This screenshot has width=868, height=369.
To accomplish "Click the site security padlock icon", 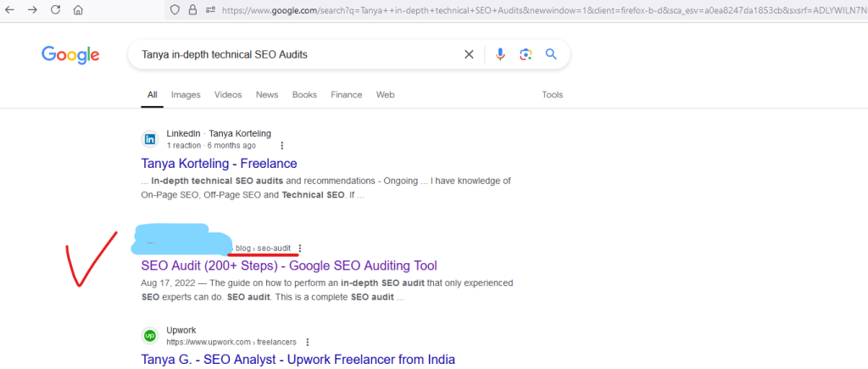I will 192,9.
